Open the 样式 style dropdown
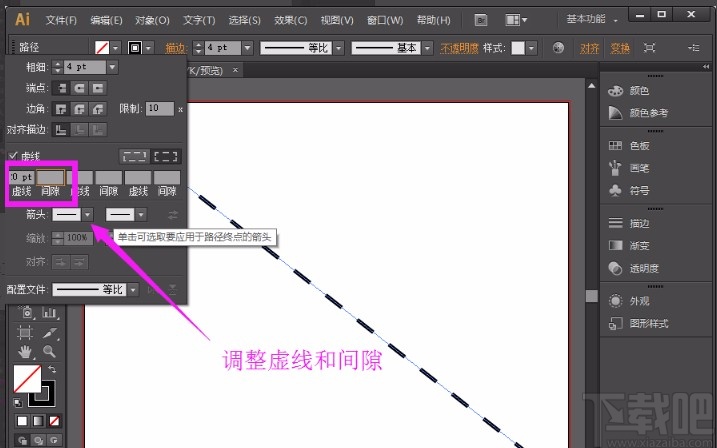717x448 pixels. (x=531, y=48)
